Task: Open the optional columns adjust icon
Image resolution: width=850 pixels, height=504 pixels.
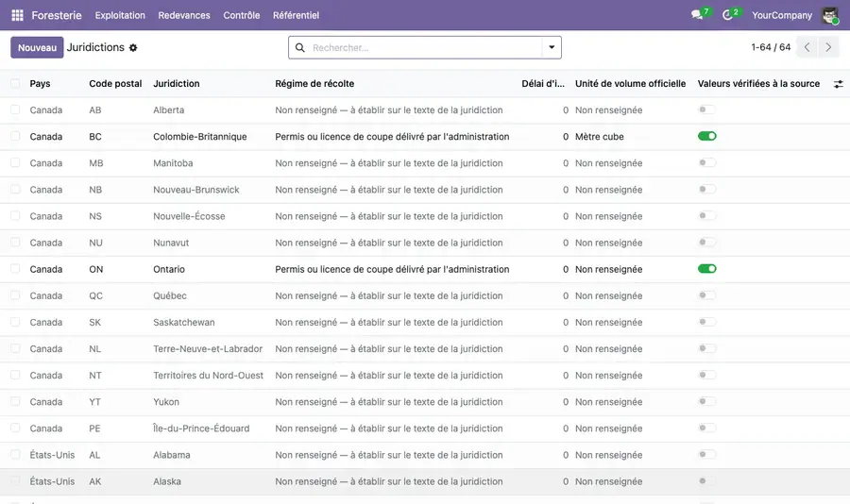Action: pyautogui.click(x=838, y=84)
